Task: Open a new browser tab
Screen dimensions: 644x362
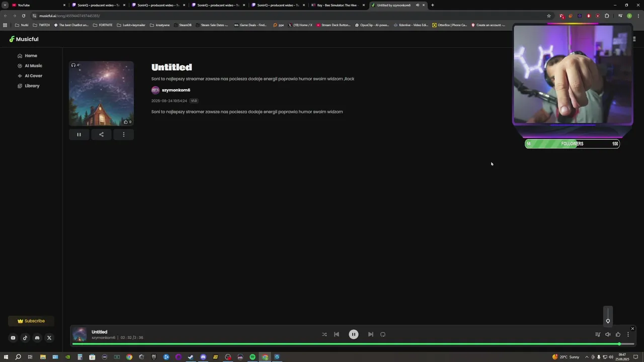Action: click(432, 5)
